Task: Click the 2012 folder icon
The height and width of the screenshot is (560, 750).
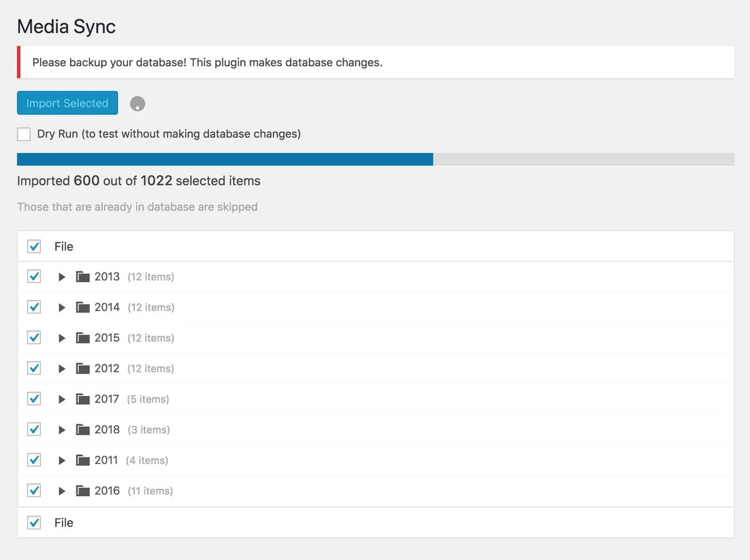Action: click(82, 368)
